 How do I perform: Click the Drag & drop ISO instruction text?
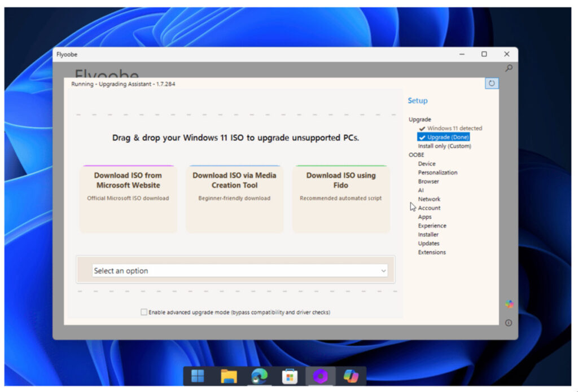tap(235, 138)
